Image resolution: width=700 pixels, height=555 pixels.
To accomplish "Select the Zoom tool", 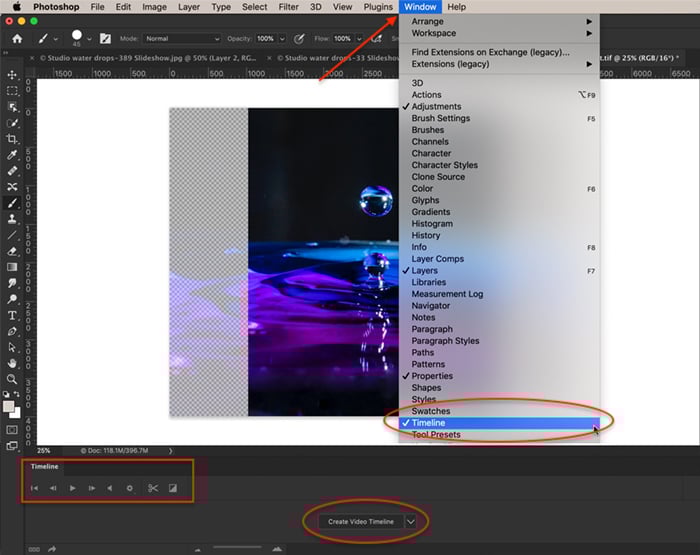I will [x=12, y=380].
